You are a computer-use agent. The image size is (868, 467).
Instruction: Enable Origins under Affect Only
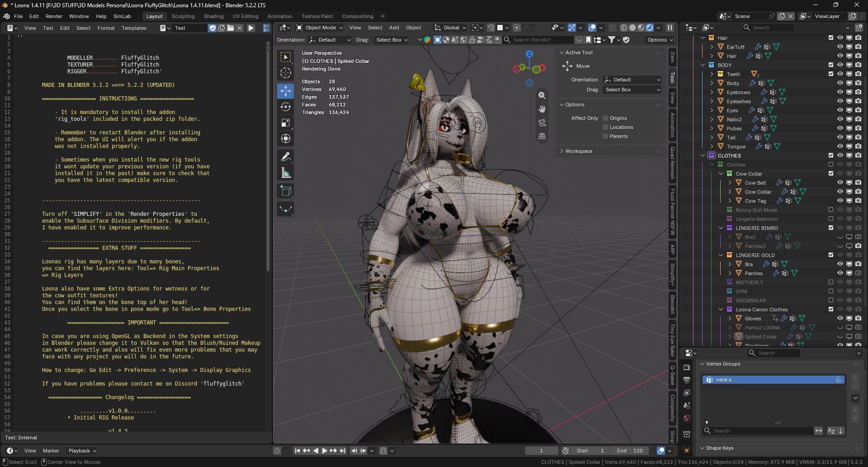pyautogui.click(x=605, y=118)
